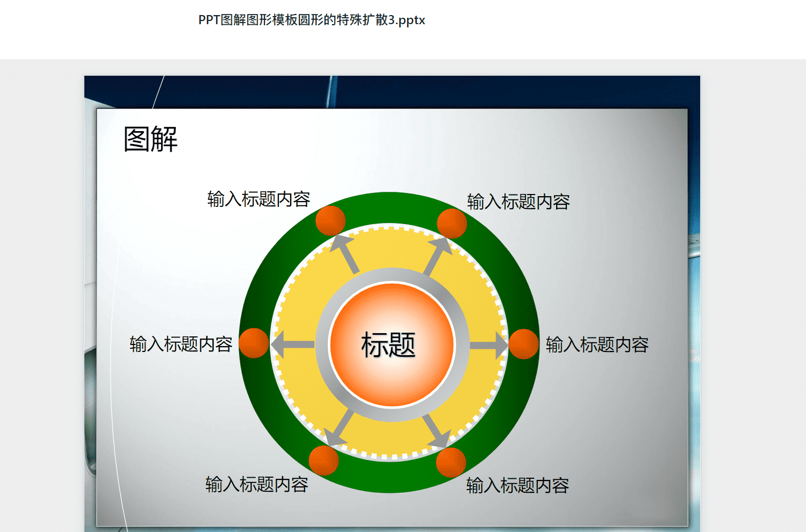This screenshot has height=532, width=806.
Task: Click the orange ball on the ring's left side
Action: pyautogui.click(x=254, y=343)
